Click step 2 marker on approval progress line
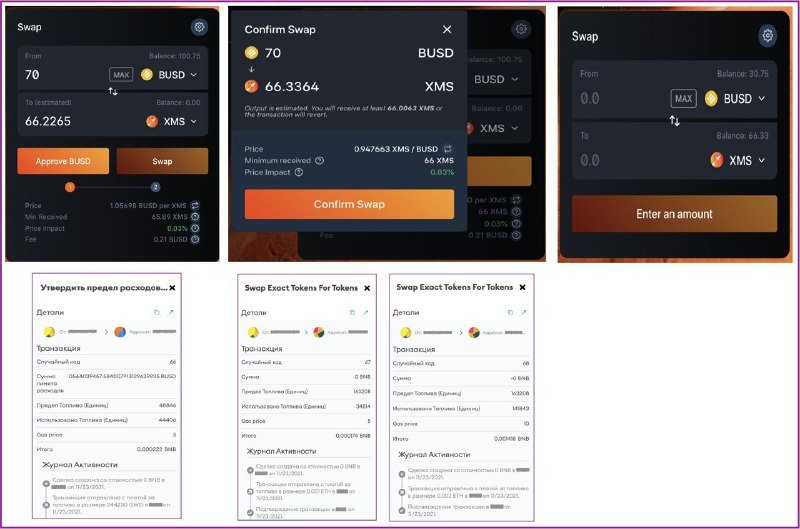The width and height of the screenshot is (800, 529). point(156,187)
